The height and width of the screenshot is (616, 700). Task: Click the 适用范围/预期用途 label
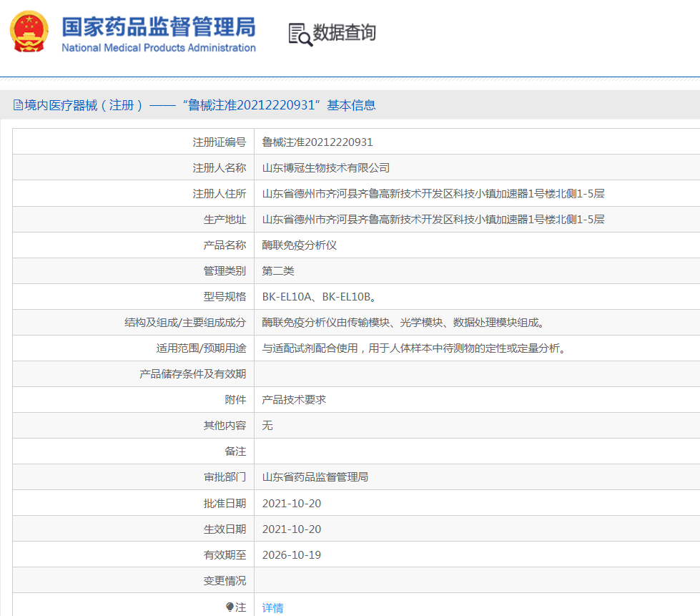tap(201, 348)
